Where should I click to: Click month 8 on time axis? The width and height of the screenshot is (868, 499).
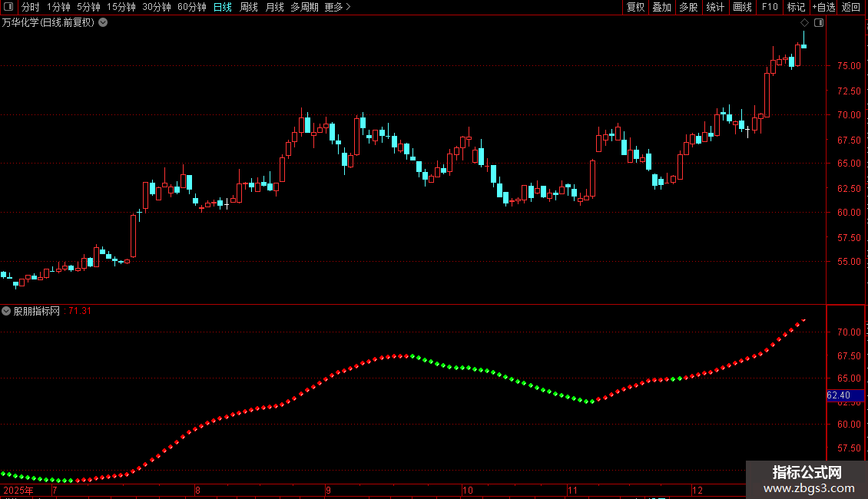(197, 490)
